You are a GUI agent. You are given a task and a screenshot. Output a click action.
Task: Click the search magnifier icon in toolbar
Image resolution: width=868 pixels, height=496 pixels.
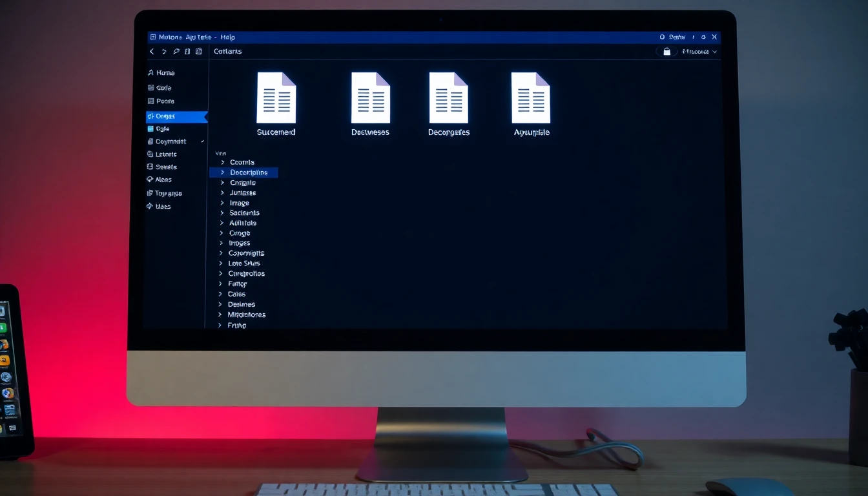coord(176,52)
